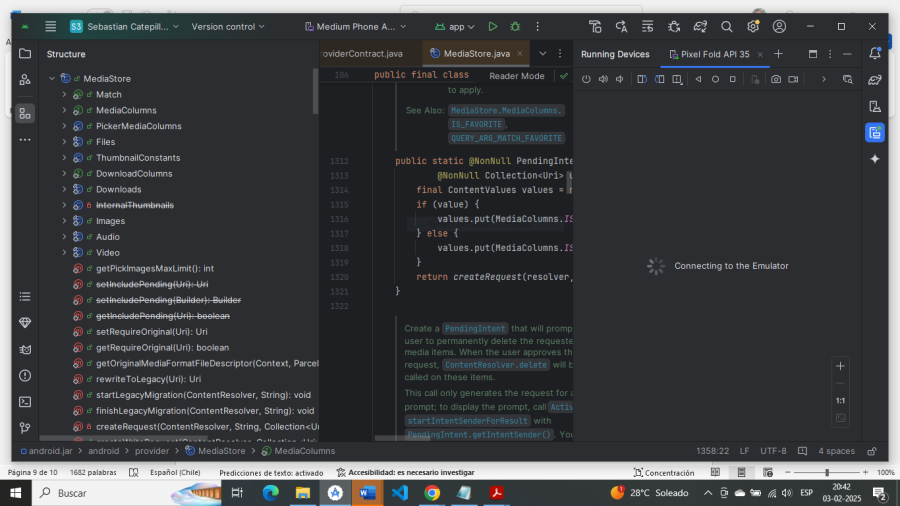Open the Gemini sparkle tool window
Viewport: 900px width, 506px height.
(875, 159)
